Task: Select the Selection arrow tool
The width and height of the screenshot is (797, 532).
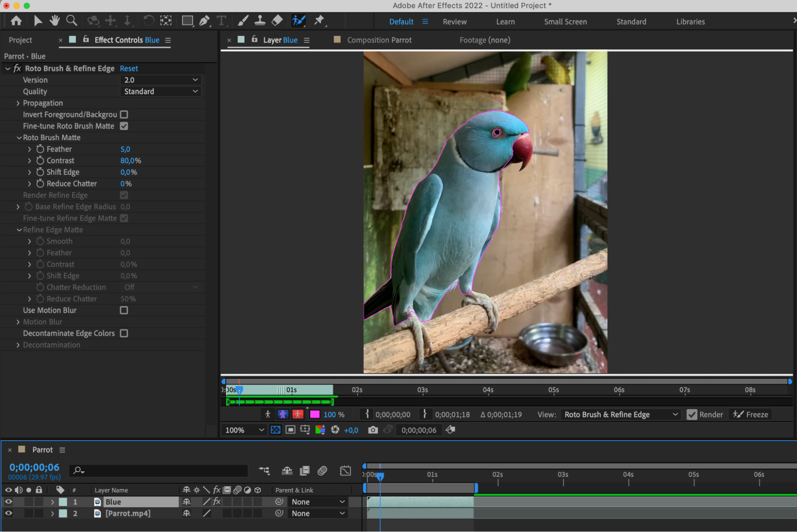Action: tap(38, 21)
